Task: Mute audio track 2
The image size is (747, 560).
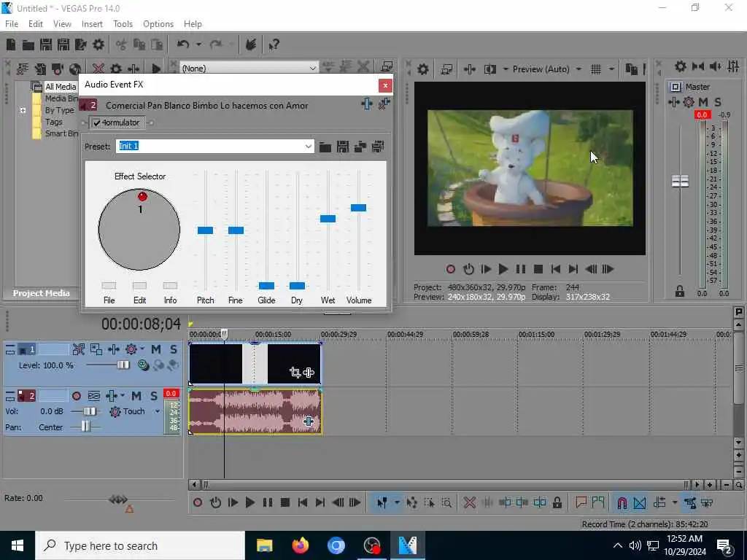Action: pos(136,396)
